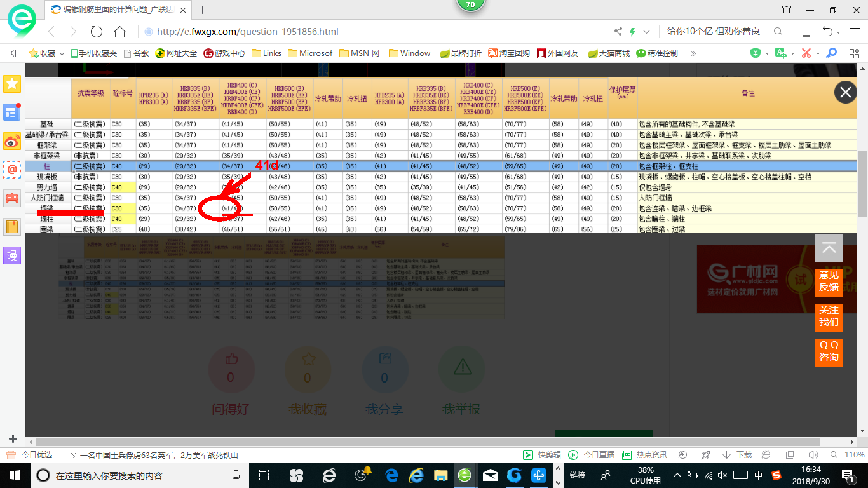Open the mobile phone view icon

click(806, 32)
